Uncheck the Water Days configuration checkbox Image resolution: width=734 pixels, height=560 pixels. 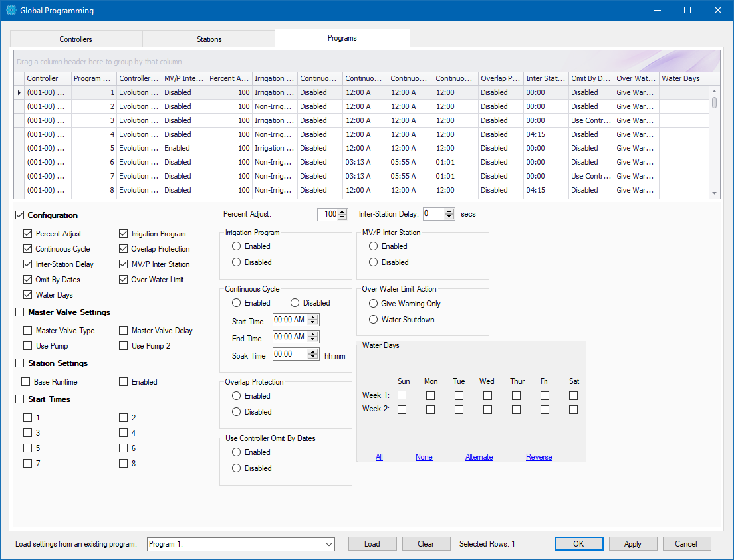(x=28, y=295)
